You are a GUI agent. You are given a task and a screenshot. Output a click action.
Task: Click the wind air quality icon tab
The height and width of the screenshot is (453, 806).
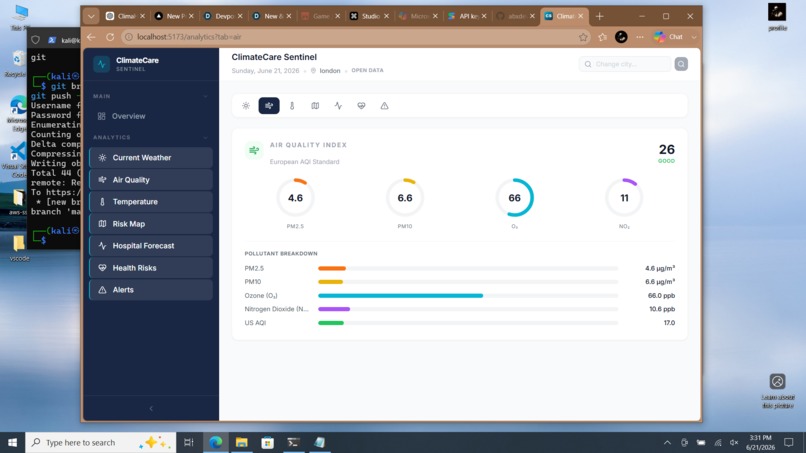269,106
